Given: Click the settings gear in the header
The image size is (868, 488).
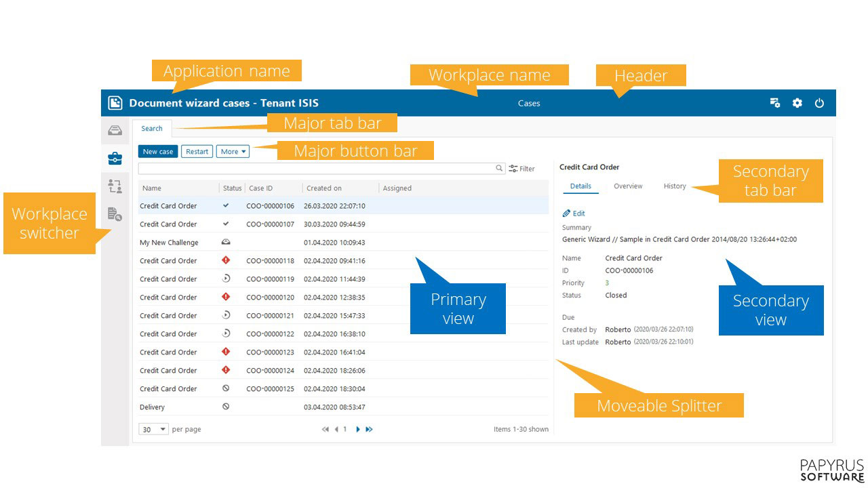Looking at the screenshot, I should 797,102.
